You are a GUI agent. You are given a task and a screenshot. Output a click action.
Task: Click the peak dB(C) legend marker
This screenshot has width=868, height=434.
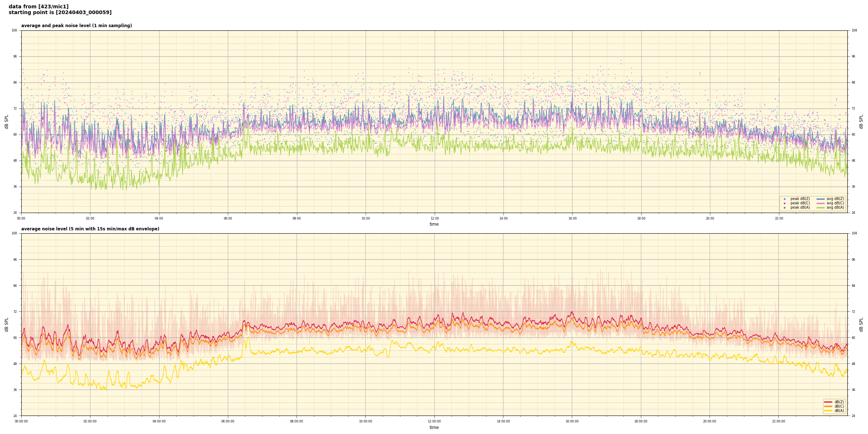click(x=784, y=203)
